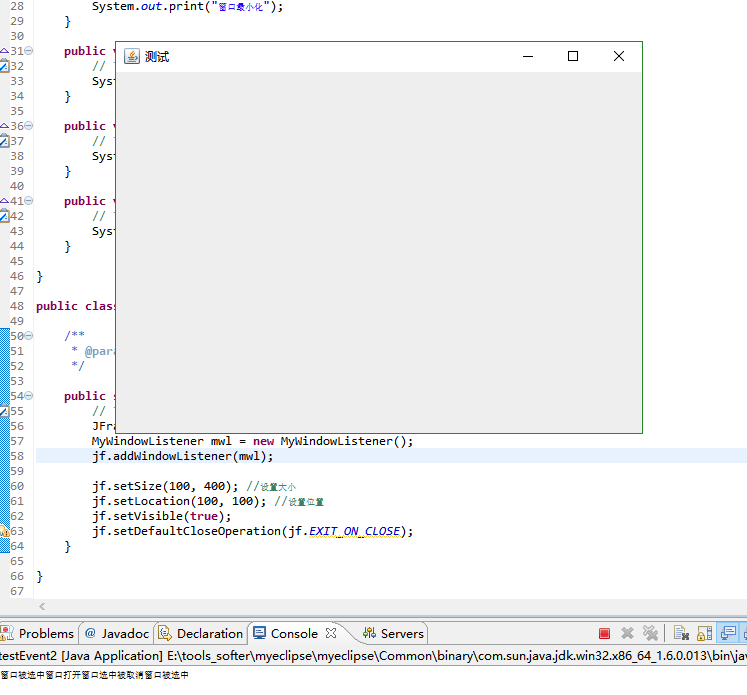
Task: Click the warning marker at line 63
Action: 4,531
